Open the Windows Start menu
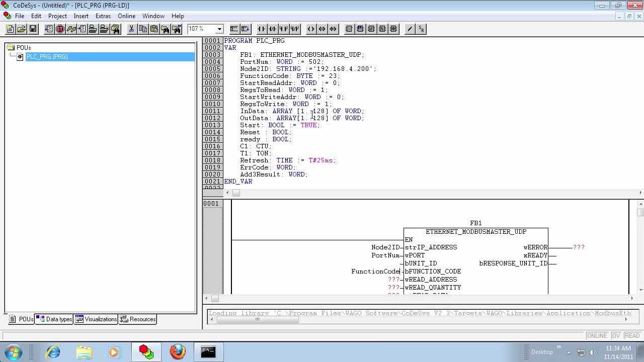This screenshot has width=644, height=362. point(13,352)
